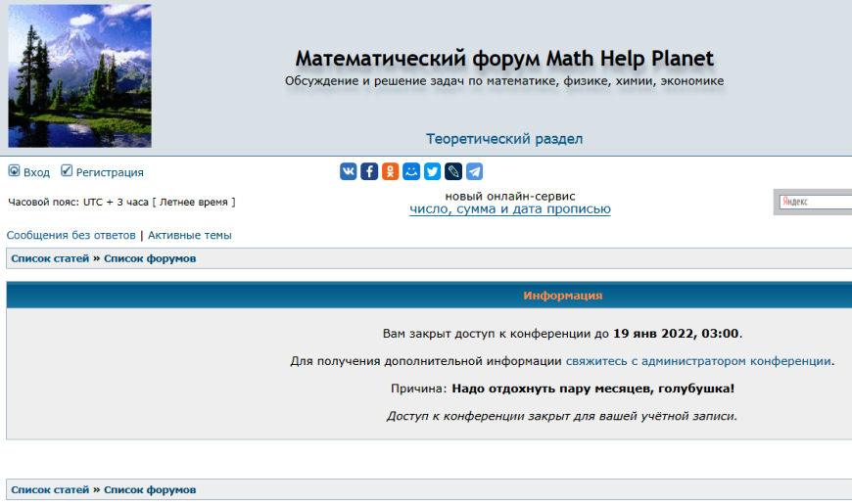The height and width of the screenshot is (504, 852).
Task: Click the новый онлайн-сервис label
Action: coord(510,196)
